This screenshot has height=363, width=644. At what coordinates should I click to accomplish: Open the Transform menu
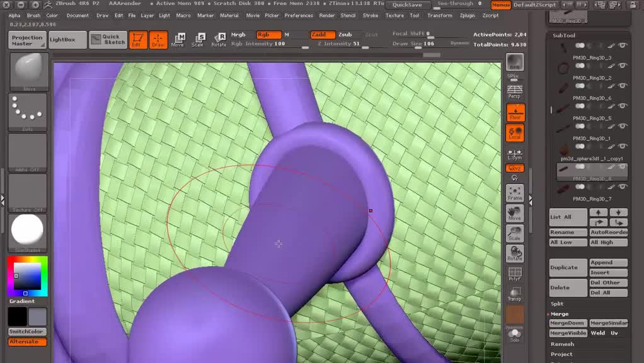[x=439, y=16]
